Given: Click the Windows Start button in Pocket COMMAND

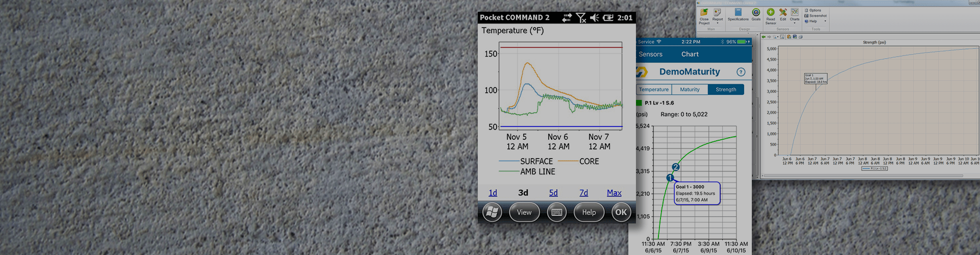Looking at the screenshot, I should 493,212.
